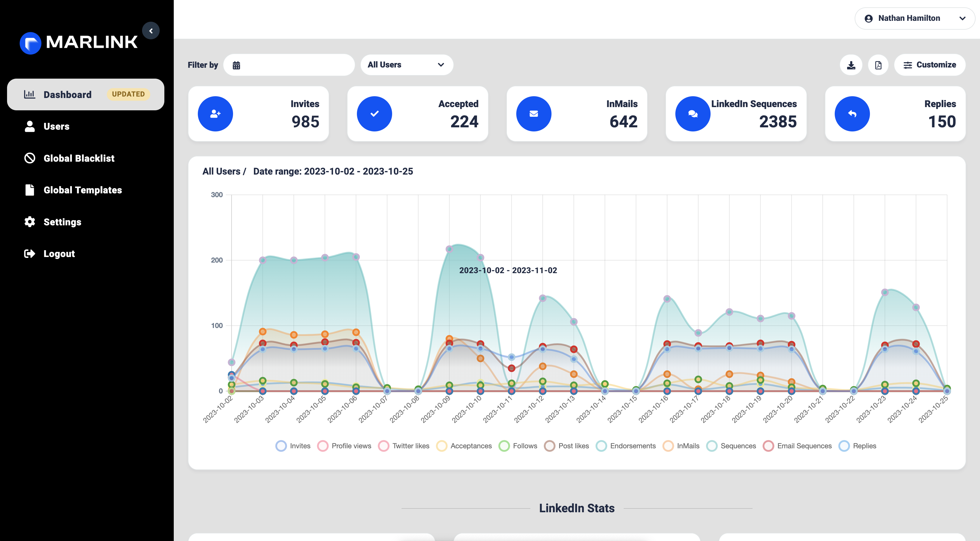Viewport: 980px width, 541px height.
Task: Select the Global Blacklist ban icon
Action: pyautogui.click(x=30, y=158)
